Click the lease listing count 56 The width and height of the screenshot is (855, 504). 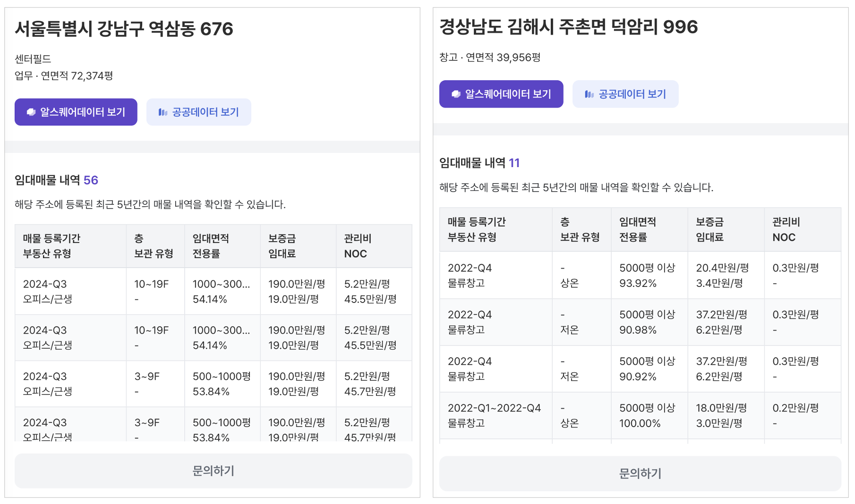click(x=91, y=180)
